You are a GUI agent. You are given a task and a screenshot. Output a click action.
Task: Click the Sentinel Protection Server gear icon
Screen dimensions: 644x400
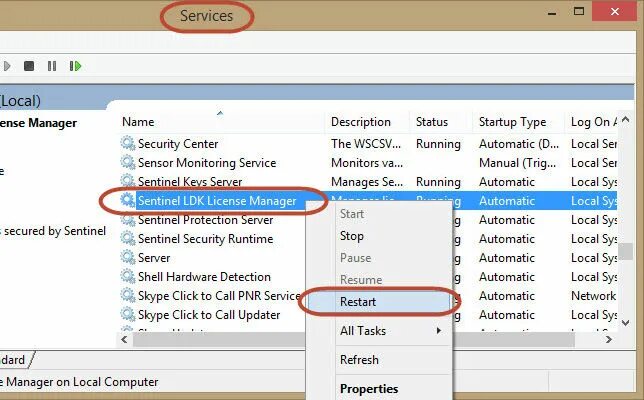point(128,220)
